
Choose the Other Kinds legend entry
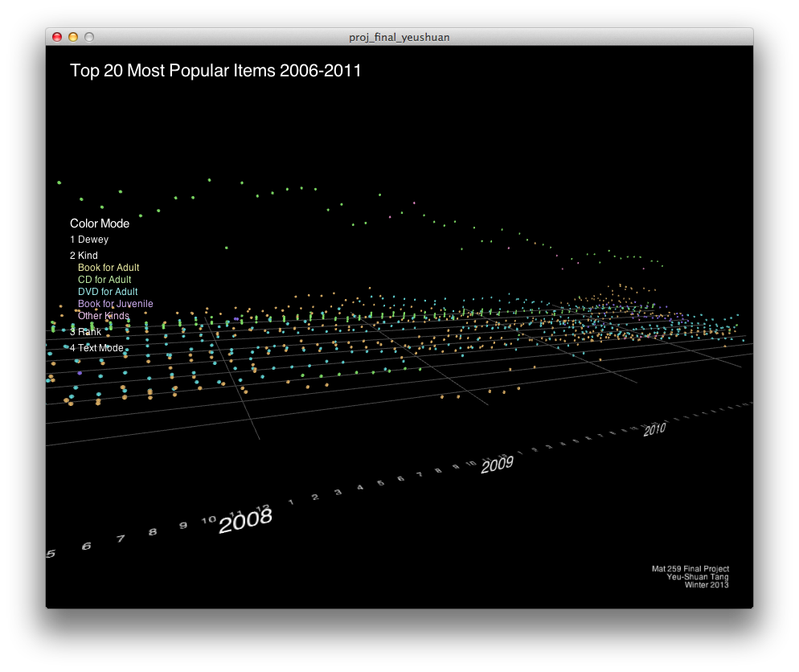(103, 316)
